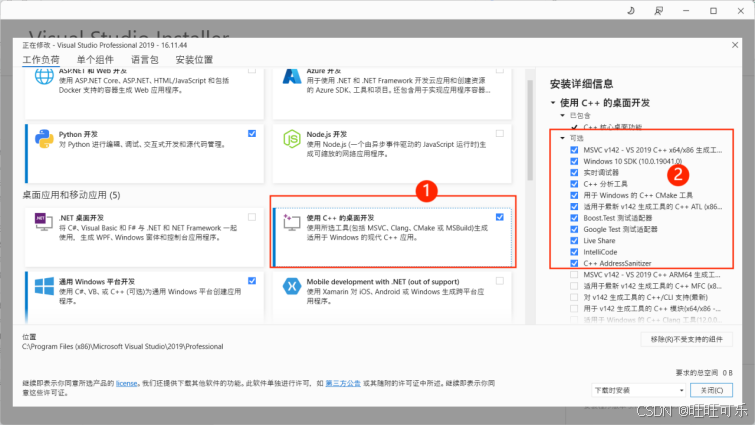The height and width of the screenshot is (425, 756).
Task: Check C++/CLI support for v142
Action: click(x=574, y=297)
